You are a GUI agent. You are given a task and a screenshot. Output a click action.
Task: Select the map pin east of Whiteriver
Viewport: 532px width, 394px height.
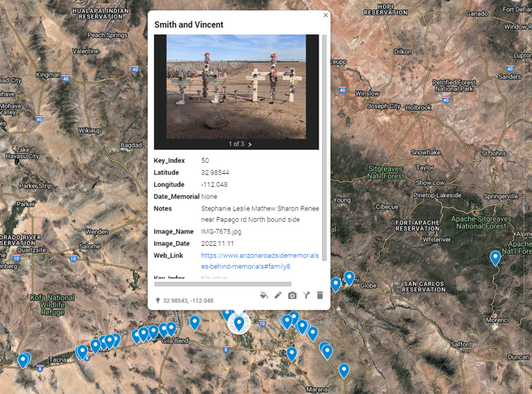(x=495, y=258)
